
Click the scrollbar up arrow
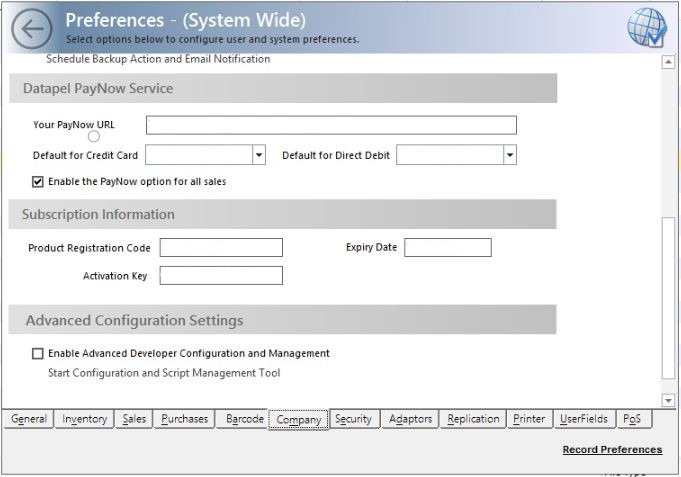(669, 62)
